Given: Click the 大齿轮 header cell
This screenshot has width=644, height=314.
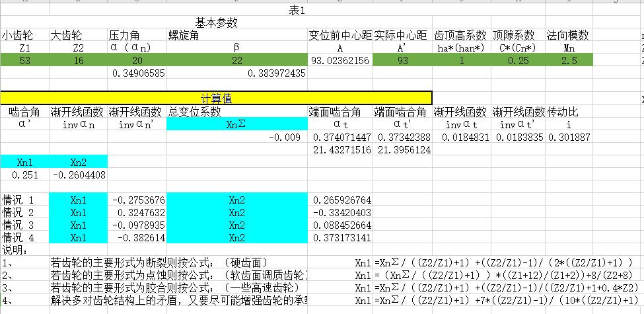Looking at the screenshot, I should (x=79, y=35).
